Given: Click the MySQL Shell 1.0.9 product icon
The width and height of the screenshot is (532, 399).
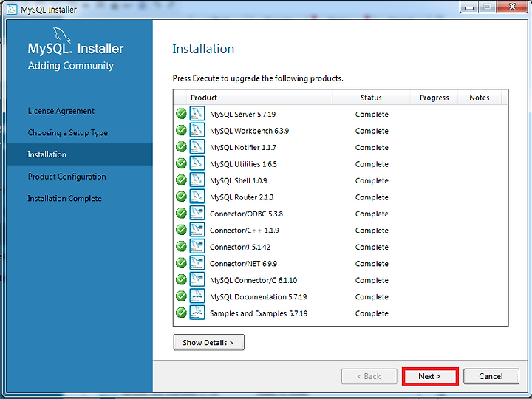Looking at the screenshot, I should 197,180.
